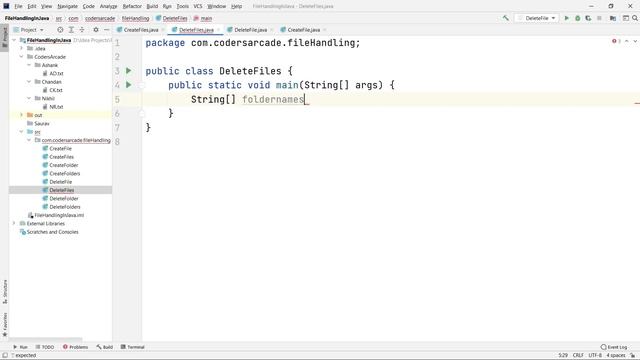Image resolution: width=640 pixels, height=360 pixels.
Task: Expand the out folder
Action: point(22,115)
